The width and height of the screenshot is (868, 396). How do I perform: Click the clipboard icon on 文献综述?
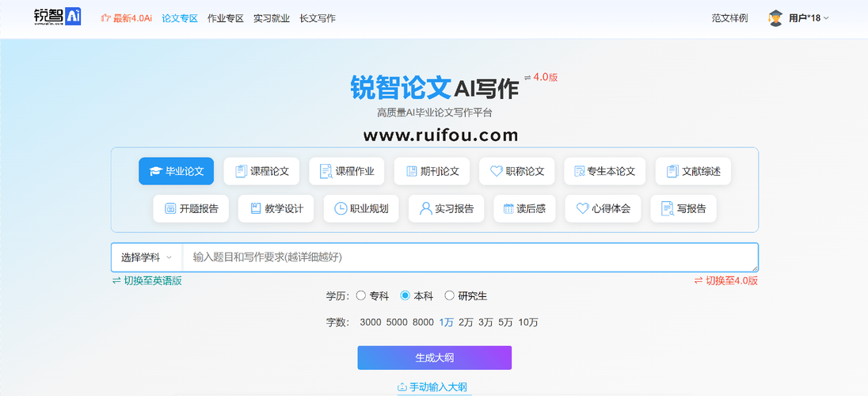(x=672, y=171)
